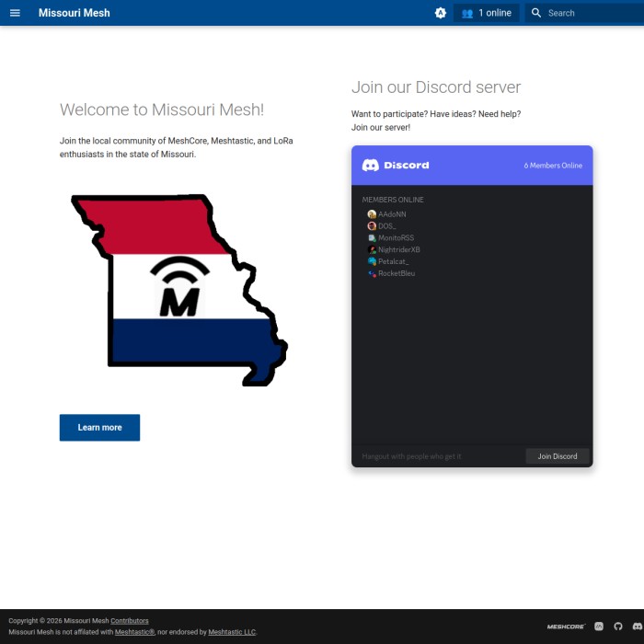This screenshot has width=644, height=644.
Task: Click DOS_'s avatar icon
Action: coord(372,226)
